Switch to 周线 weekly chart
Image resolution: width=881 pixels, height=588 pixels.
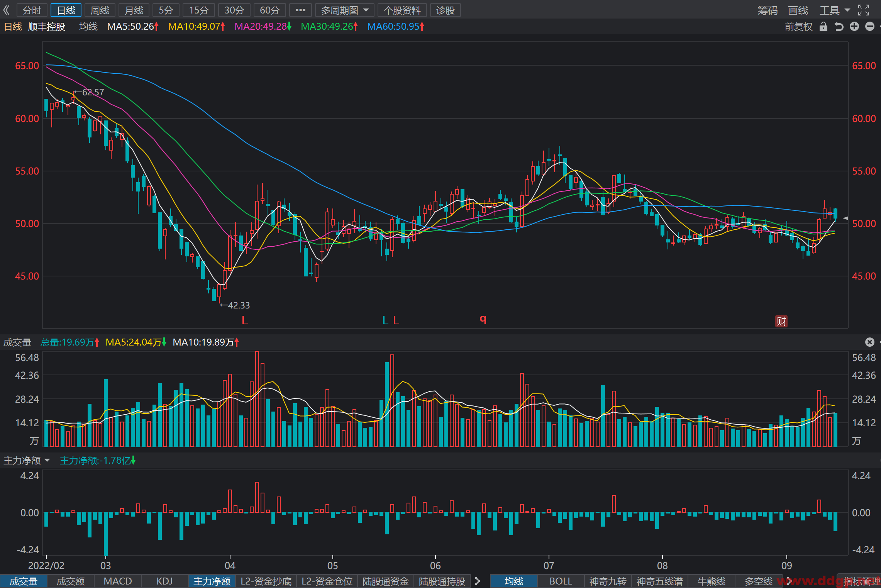(100, 10)
